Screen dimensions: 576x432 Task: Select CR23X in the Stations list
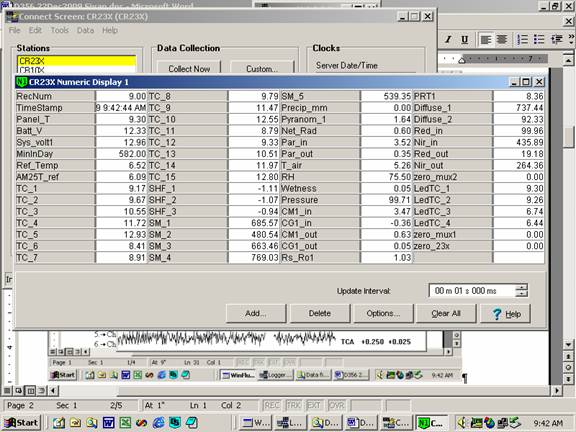pyautogui.click(x=77, y=61)
